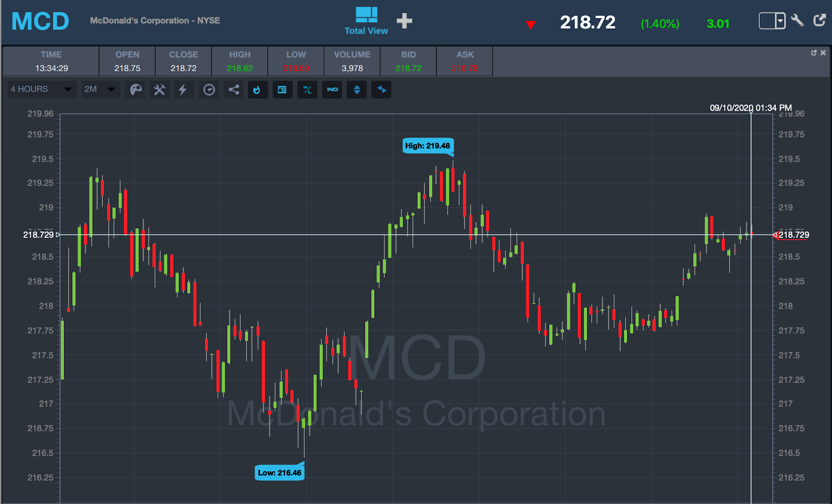The image size is (832, 504).
Task: Toggle vertical up-down arrows scaling button
Action: (x=357, y=90)
